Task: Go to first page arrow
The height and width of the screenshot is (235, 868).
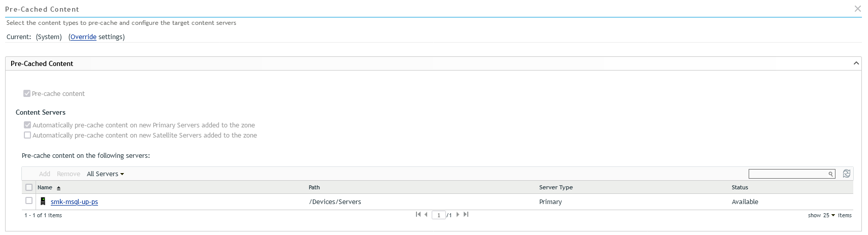Action: [418, 215]
